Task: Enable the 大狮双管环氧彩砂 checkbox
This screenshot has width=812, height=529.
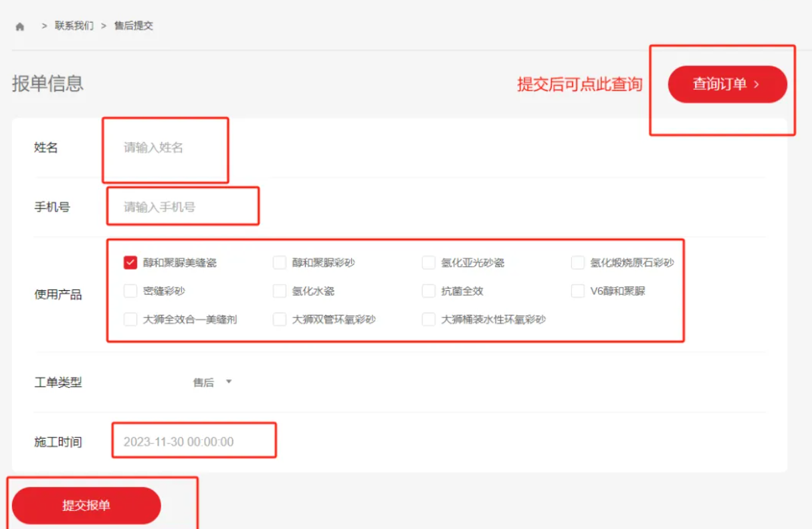Action: [280, 320]
